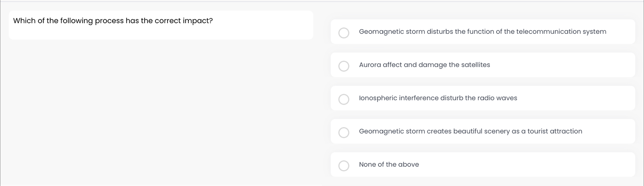Click the 'None of the above' label
644x186 pixels.
(x=389, y=164)
